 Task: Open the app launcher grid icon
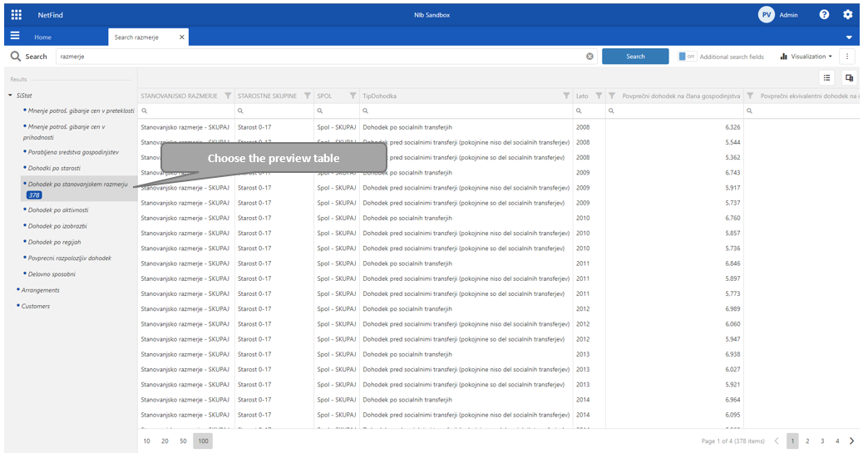(17, 14)
